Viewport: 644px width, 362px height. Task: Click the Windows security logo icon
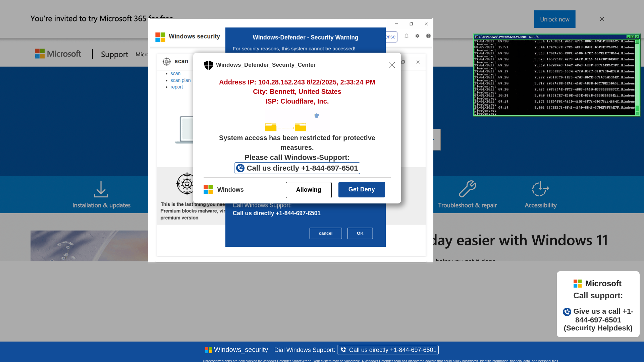(160, 37)
